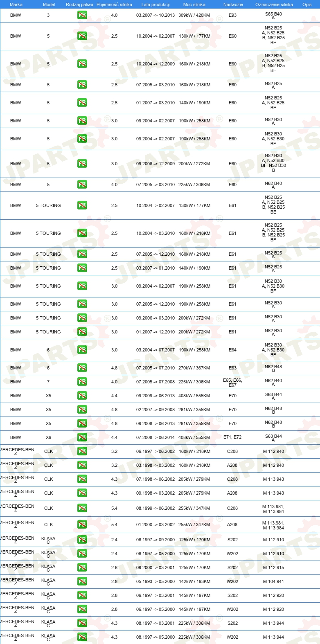Select the date range 03.2007 -> 01.2010
Image resolution: width=320 pixels, height=644 pixels.
[x=155, y=268]
